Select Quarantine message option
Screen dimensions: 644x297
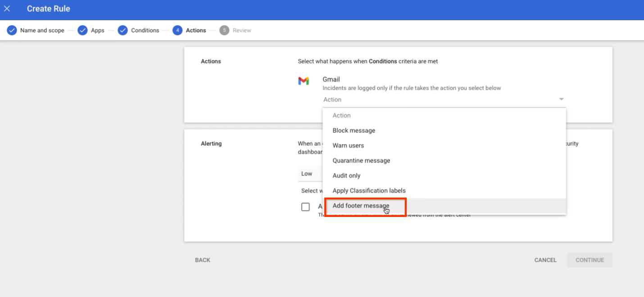[361, 161]
